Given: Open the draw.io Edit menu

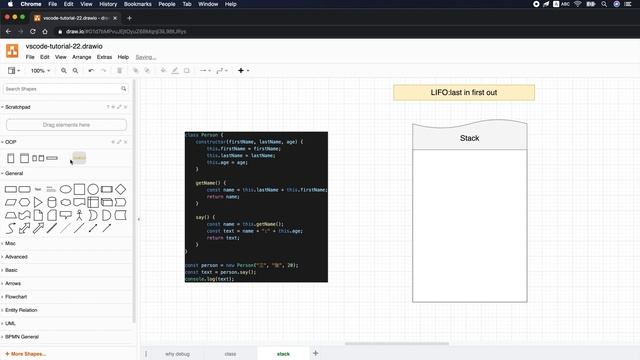Looking at the screenshot, I should [x=45, y=57].
